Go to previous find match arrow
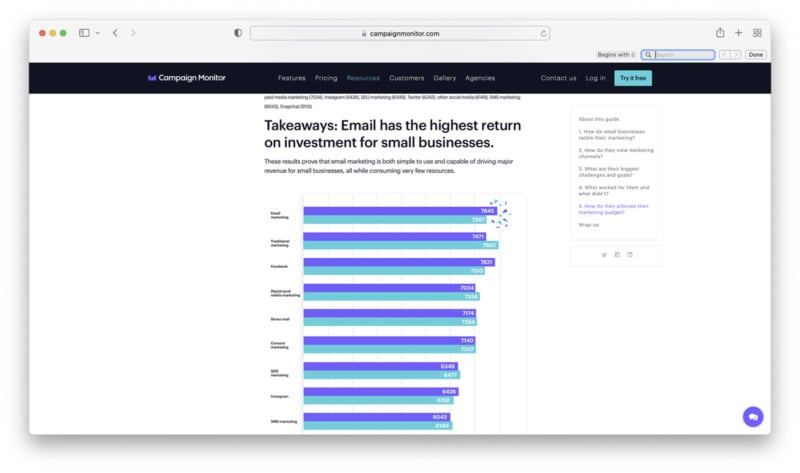800x473 pixels. (725, 55)
